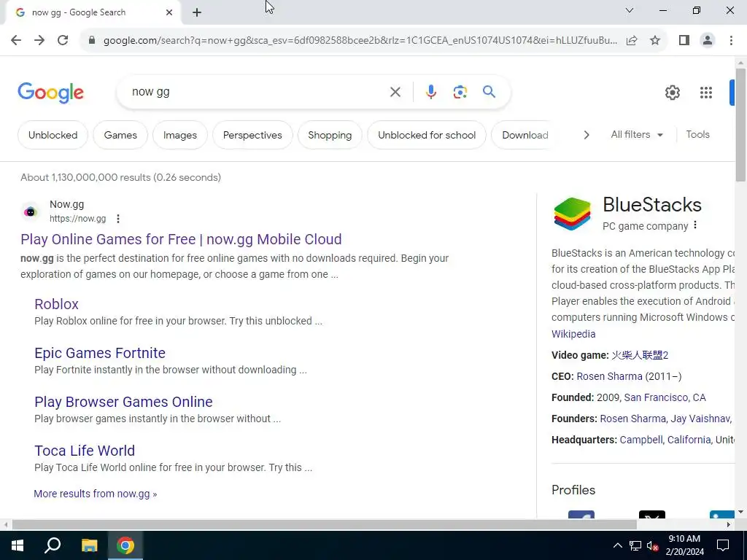Open the Wikipedia link for BlueStacks
Image resolution: width=747 pixels, height=560 pixels.
tap(573, 334)
